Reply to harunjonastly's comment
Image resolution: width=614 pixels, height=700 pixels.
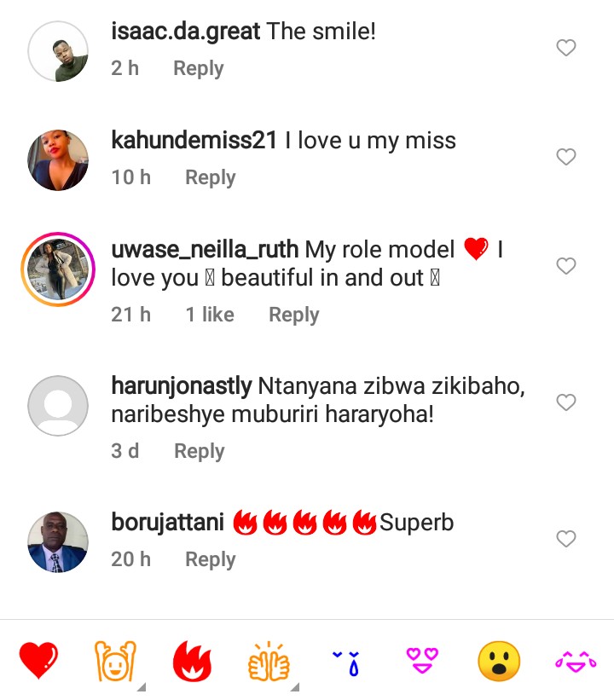(x=199, y=451)
